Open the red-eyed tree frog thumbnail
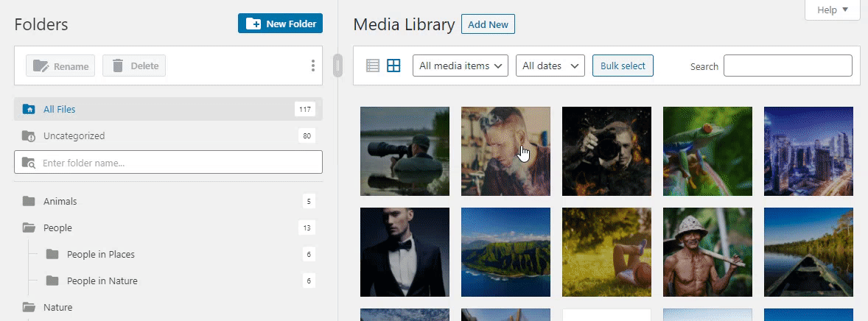Screen dimensions: 868x321 [707, 151]
